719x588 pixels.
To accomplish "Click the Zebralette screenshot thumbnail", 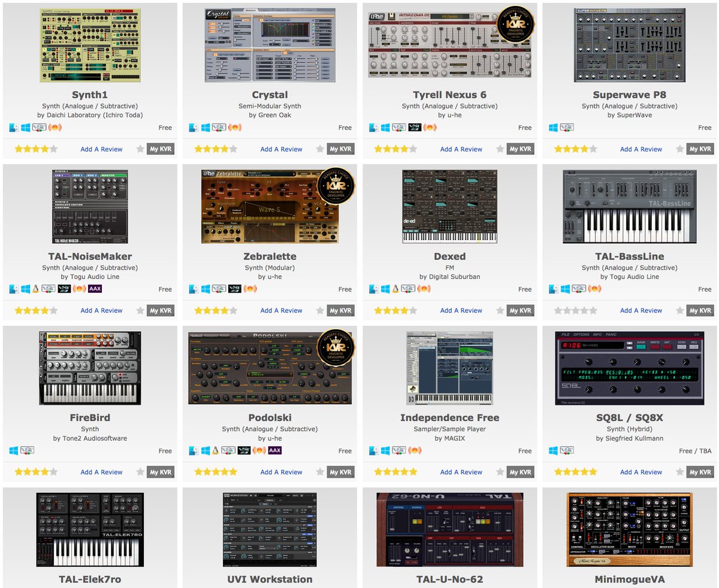I will (x=270, y=207).
